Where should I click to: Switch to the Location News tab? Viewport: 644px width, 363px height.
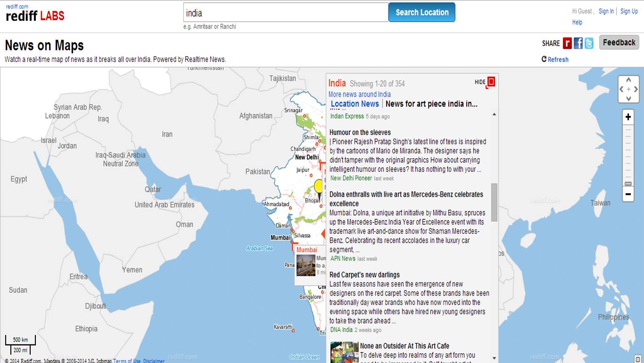tap(355, 104)
